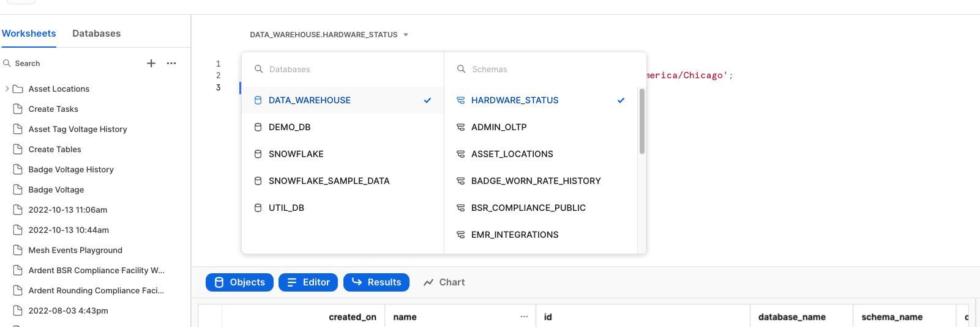Toggle the Objects panel button
This screenshot has height=327, width=980.
tap(239, 282)
